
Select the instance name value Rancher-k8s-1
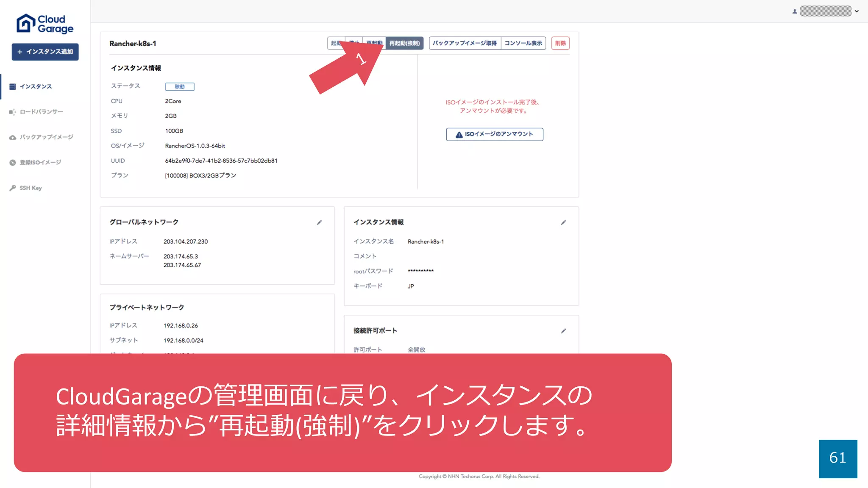(426, 241)
